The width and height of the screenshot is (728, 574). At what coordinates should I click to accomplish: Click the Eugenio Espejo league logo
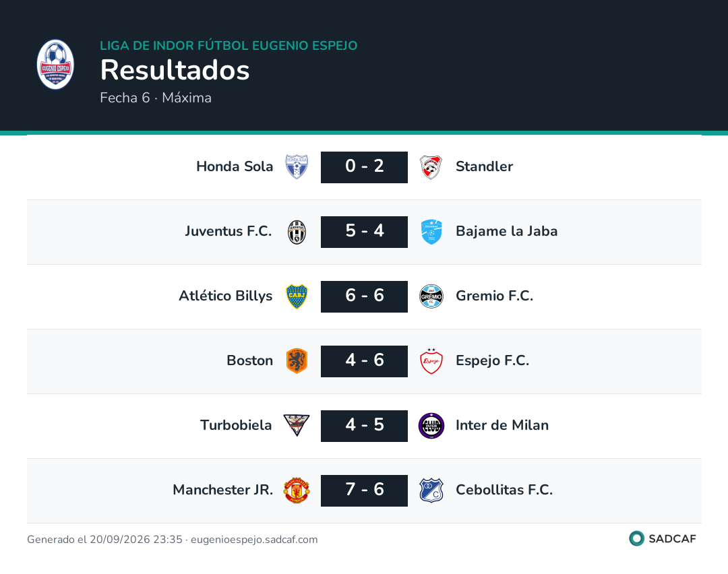(55, 65)
